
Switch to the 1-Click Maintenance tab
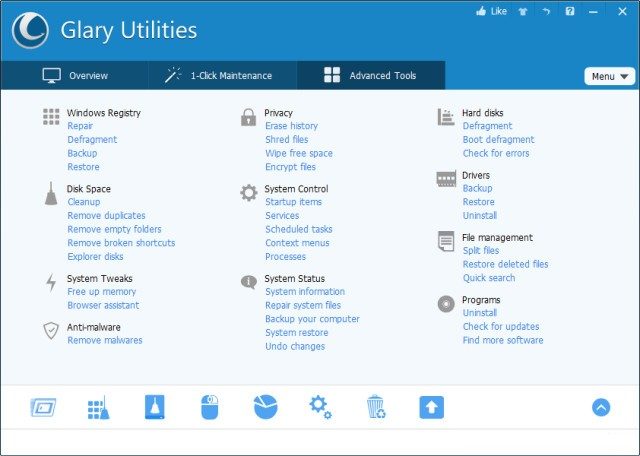(223, 76)
